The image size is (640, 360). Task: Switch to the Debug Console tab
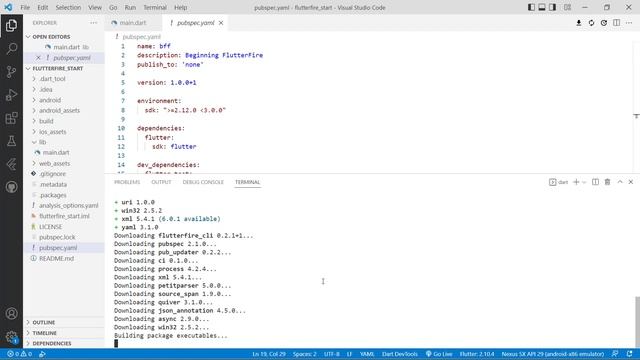tap(203, 182)
